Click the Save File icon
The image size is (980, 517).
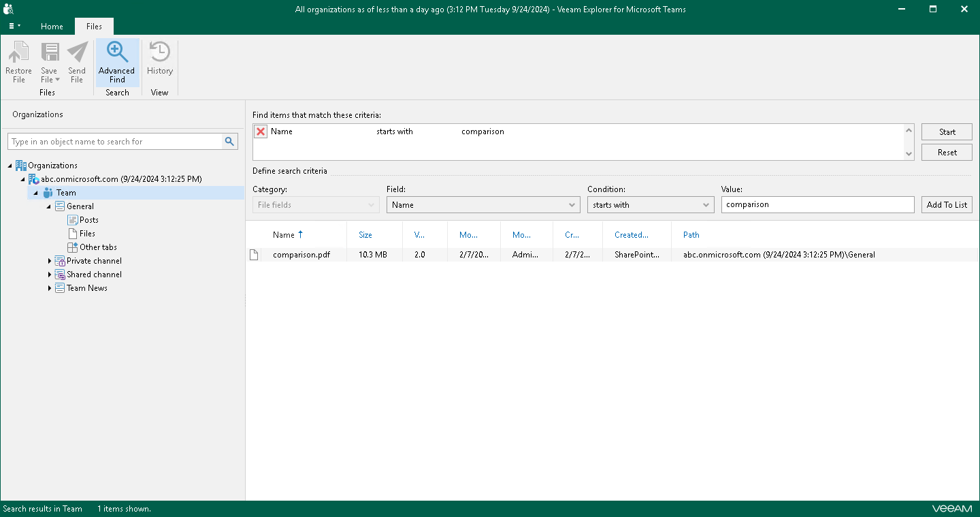click(50, 53)
